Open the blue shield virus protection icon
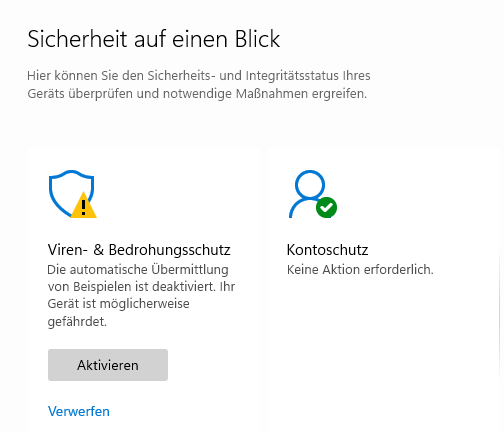 click(71, 193)
